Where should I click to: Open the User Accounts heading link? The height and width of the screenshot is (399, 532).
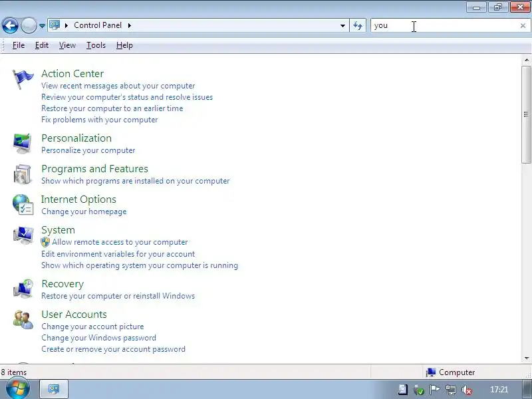coord(74,314)
